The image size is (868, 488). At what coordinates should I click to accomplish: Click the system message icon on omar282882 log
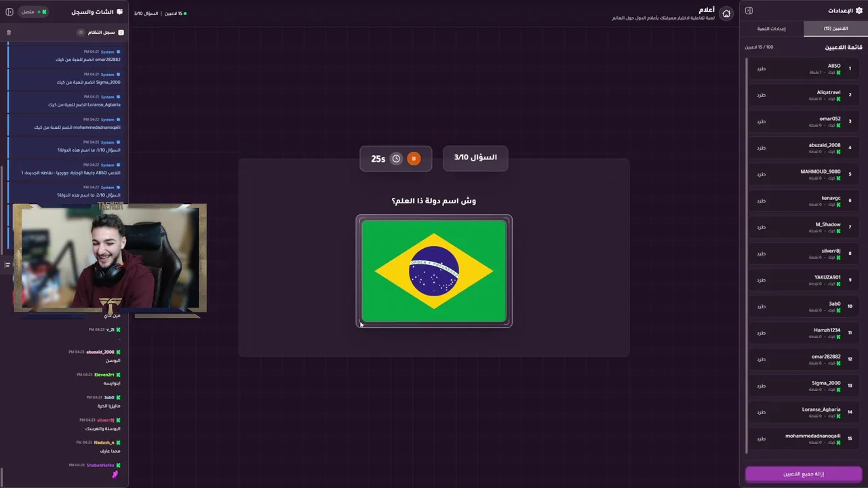pyautogui.click(x=119, y=52)
